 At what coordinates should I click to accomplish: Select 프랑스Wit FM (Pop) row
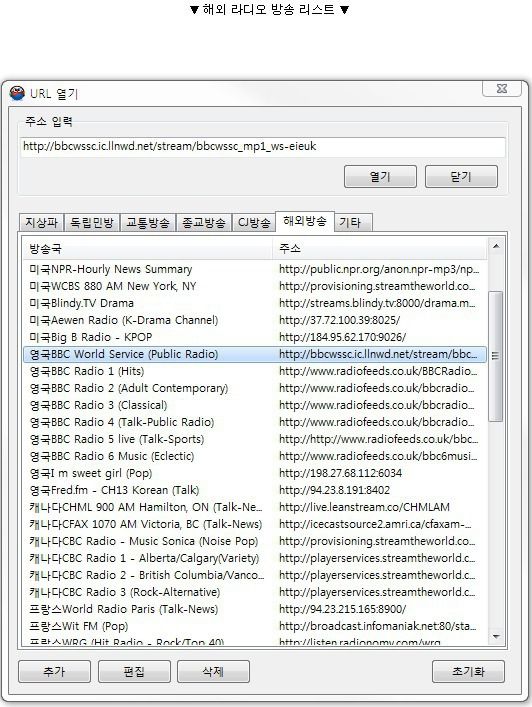[x=255, y=626]
